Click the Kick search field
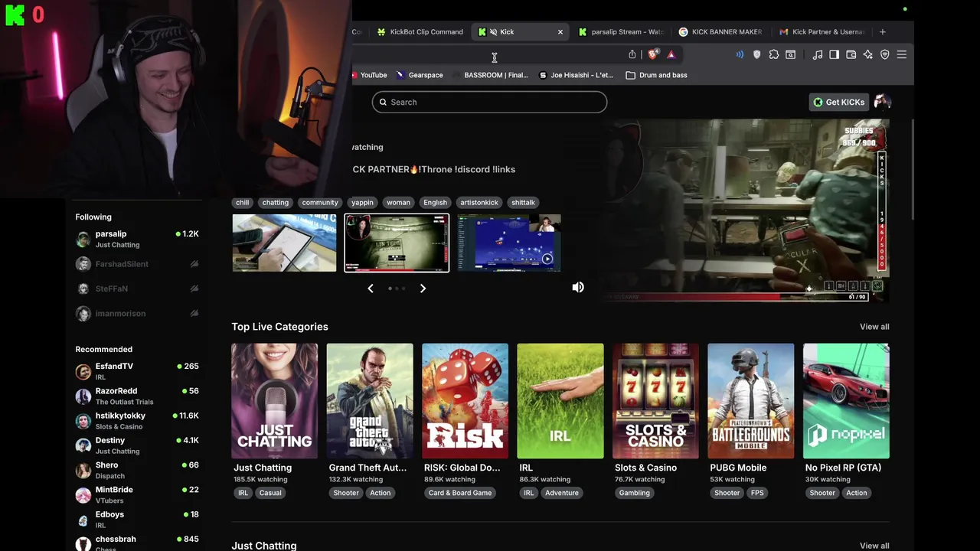Screen dimensions: 980x551 click(489, 102)
